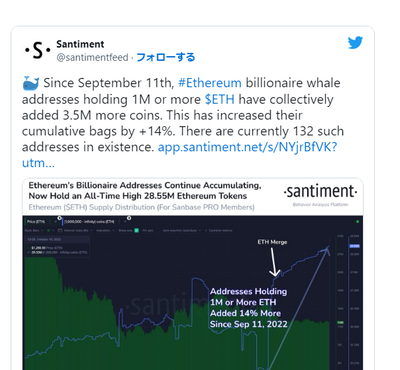Screen dimensions: 400x370
Task: Click the info badge above Price (ETH)
Action: [59, 218]
